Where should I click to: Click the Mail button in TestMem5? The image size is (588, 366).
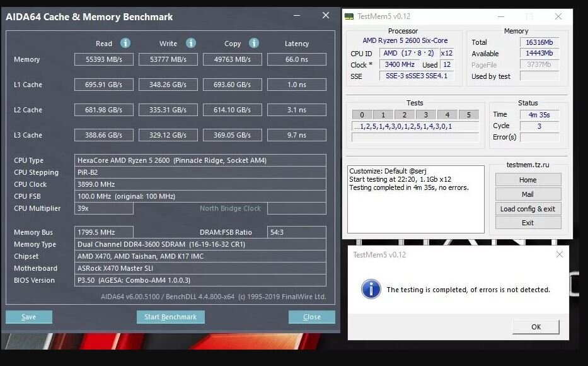point(528,194)
